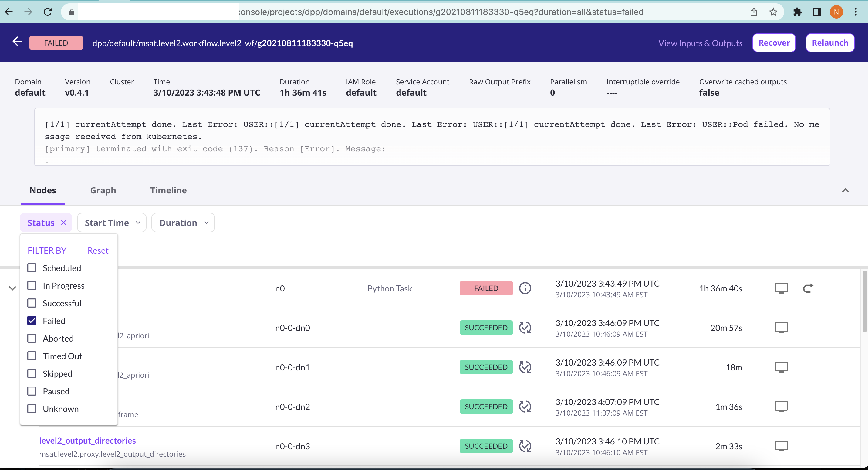The width and height of the screenshot is (868, 470).
Task: Go back using the header back arrow
Action: (x=17, y=42)
